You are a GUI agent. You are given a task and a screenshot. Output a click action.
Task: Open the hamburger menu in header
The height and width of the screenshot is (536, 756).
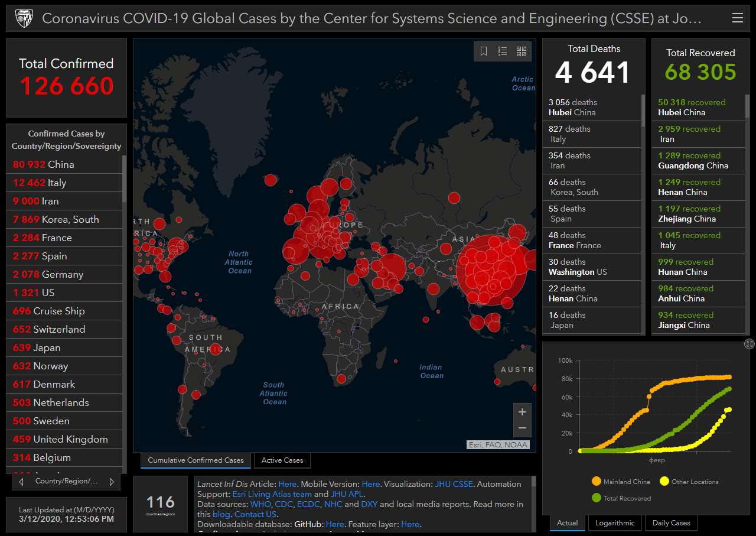pyautogui.click(x=737, y=18)
